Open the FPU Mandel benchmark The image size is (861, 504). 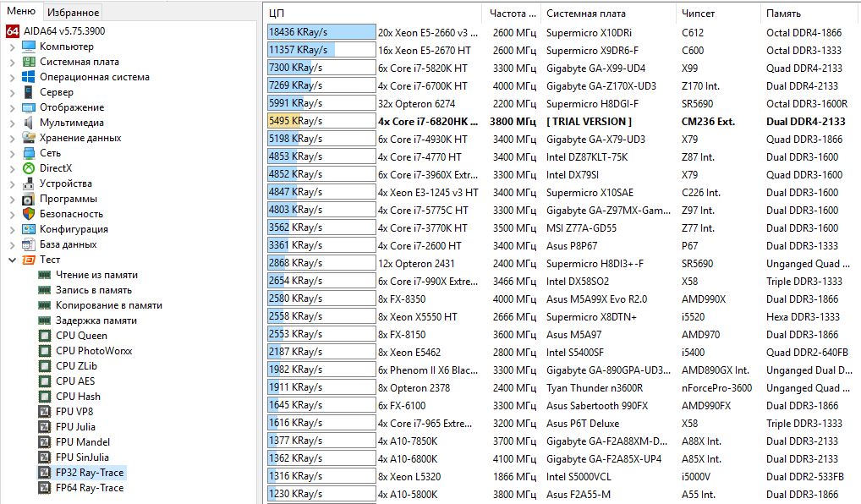tap(83, 442)
